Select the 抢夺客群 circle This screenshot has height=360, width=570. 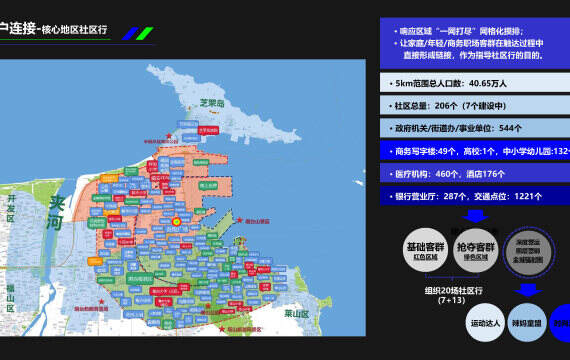pos(475,250)
